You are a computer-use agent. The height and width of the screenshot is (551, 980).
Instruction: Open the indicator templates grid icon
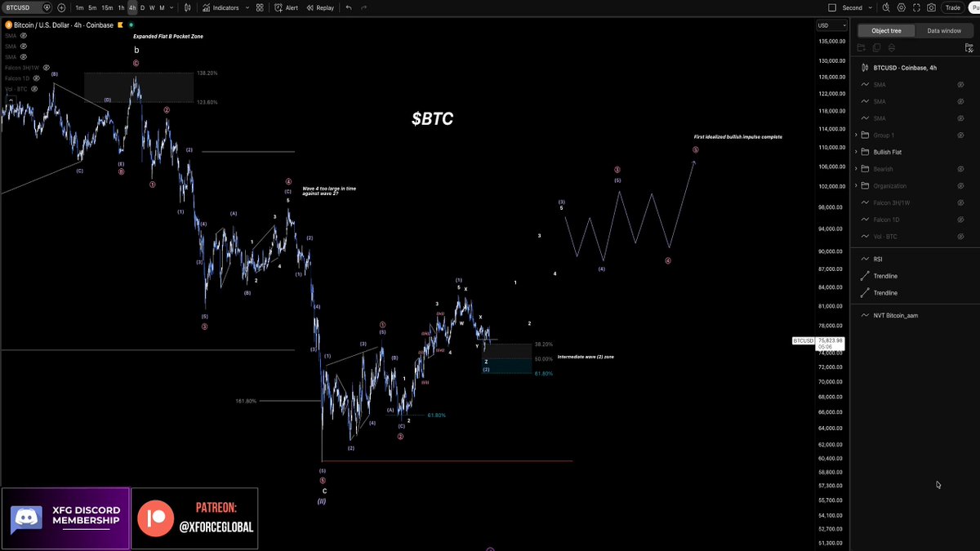(x=260, y=7)
